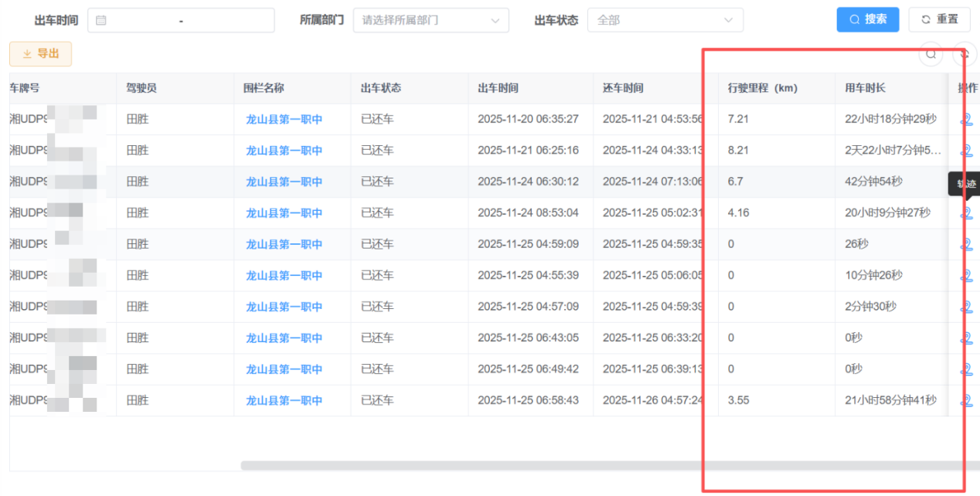Click the duration 22小时18分钟29秒
The width and height of the screenshot is (980, 496).
[x=890, y=119]
